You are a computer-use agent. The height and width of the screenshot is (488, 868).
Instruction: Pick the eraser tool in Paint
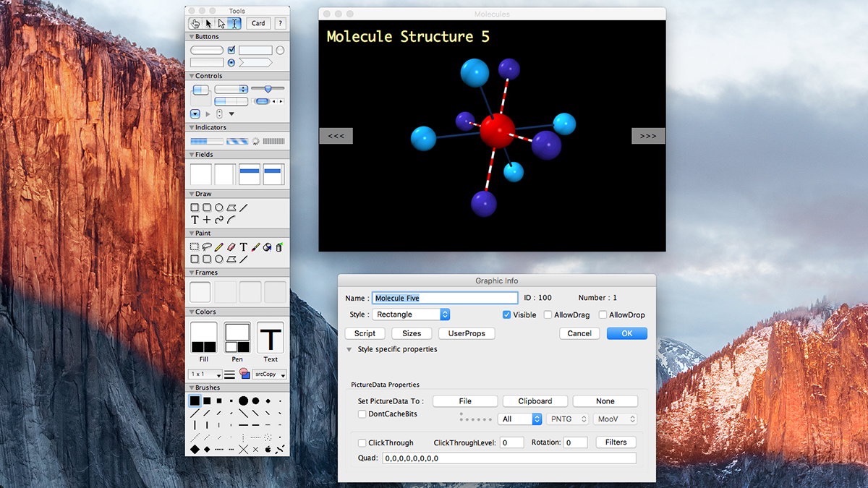(x=231, y=247)
